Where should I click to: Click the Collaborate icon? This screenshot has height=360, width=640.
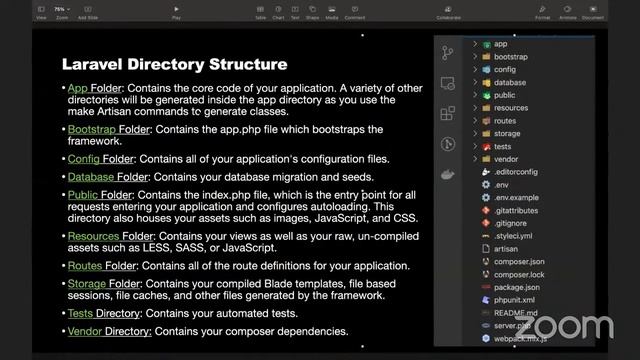pyautogui.click(x=448, y=13)
